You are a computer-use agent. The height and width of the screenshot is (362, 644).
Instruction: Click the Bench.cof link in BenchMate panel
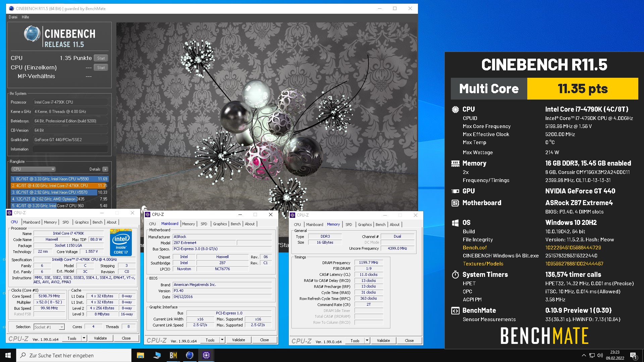click(x=475, y=248)
